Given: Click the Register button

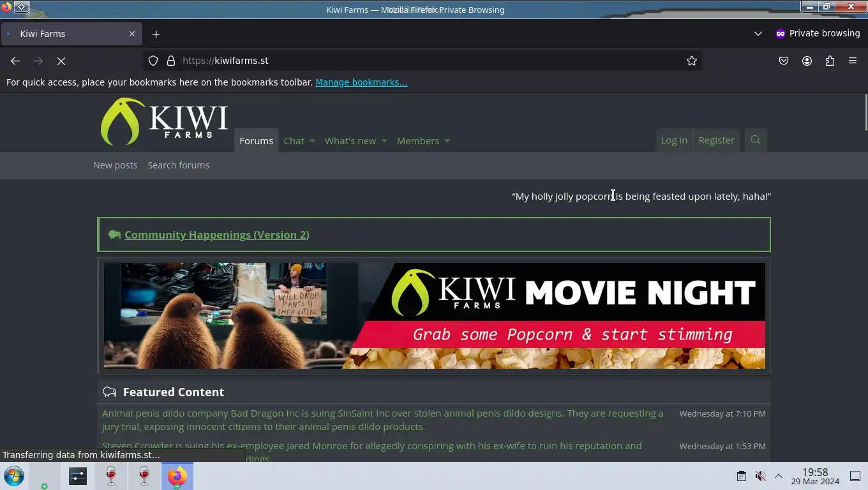Looking at the screenshot, I should (716, 140).
